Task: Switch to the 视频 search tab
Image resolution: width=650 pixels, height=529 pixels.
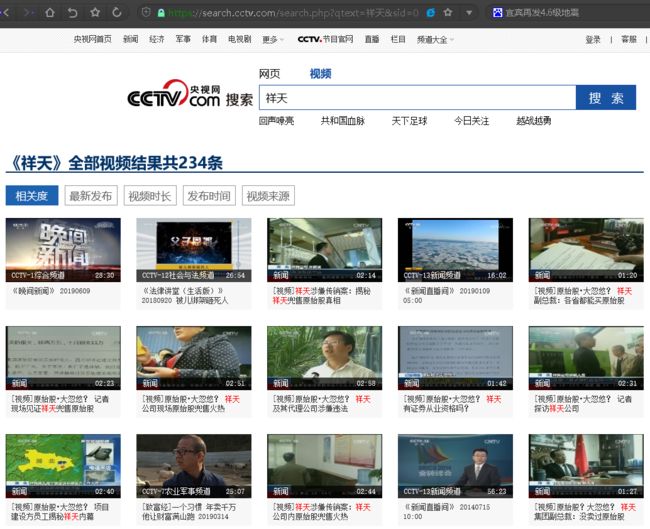Action: [x=320, y=74]
